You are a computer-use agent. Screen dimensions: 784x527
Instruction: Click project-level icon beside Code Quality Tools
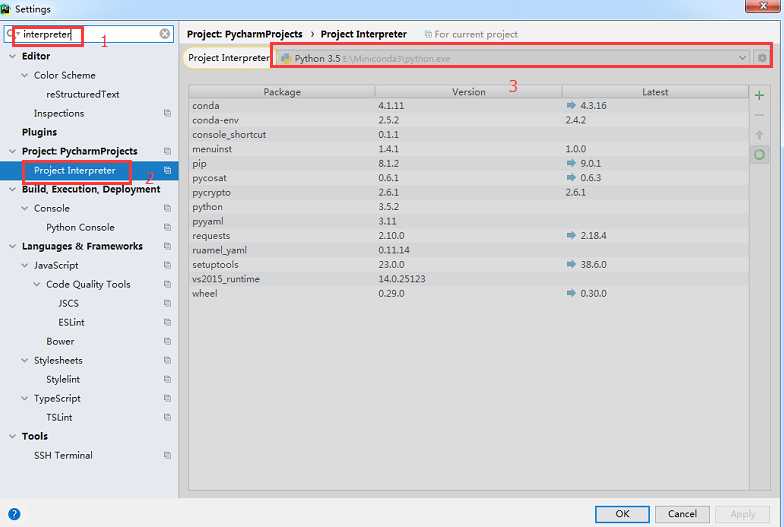[x=167, y=284]
